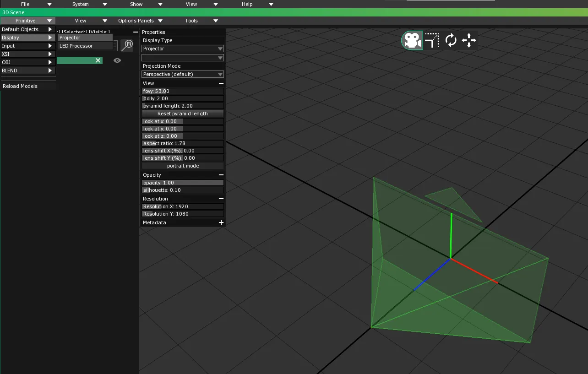Select the scale tool icon
The height and width of the screenshot is (374, 588).
(x=432, y=40)
